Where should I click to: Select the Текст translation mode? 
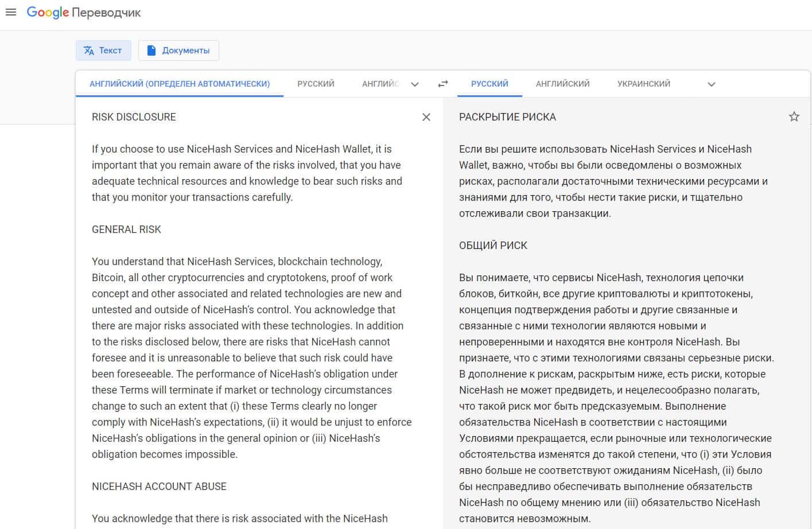103,50
